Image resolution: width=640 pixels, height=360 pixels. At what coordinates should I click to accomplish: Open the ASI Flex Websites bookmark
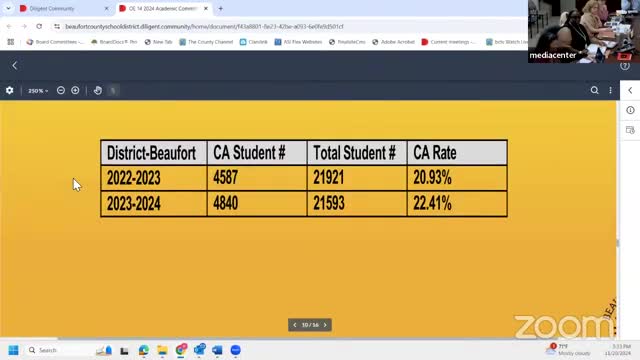pos(298,42)
